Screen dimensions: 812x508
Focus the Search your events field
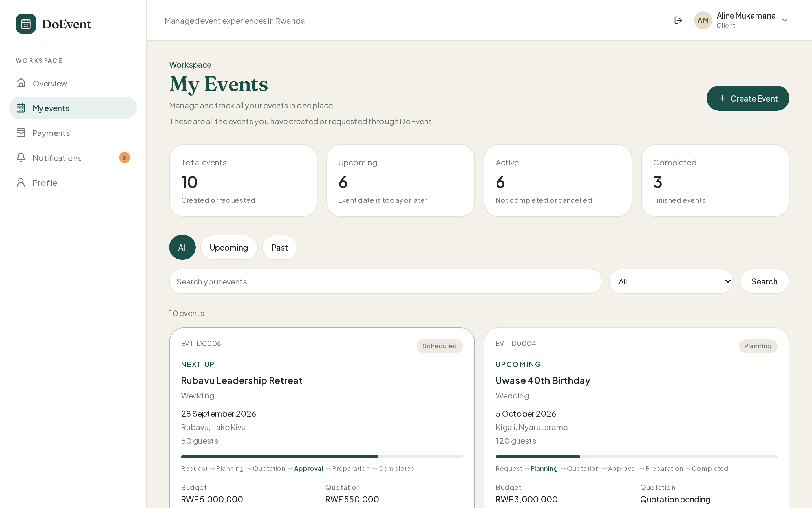(x=385, y=281)
